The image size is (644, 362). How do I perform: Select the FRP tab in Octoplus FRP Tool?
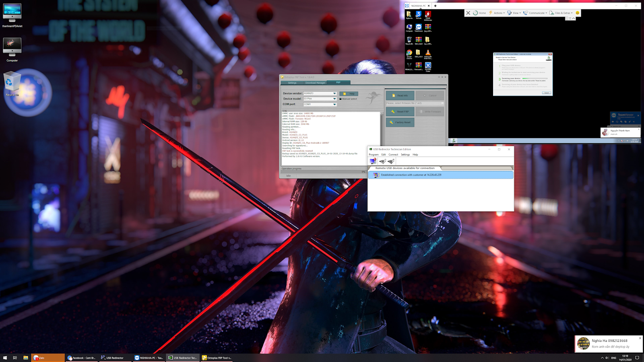[x=339, y=82]
